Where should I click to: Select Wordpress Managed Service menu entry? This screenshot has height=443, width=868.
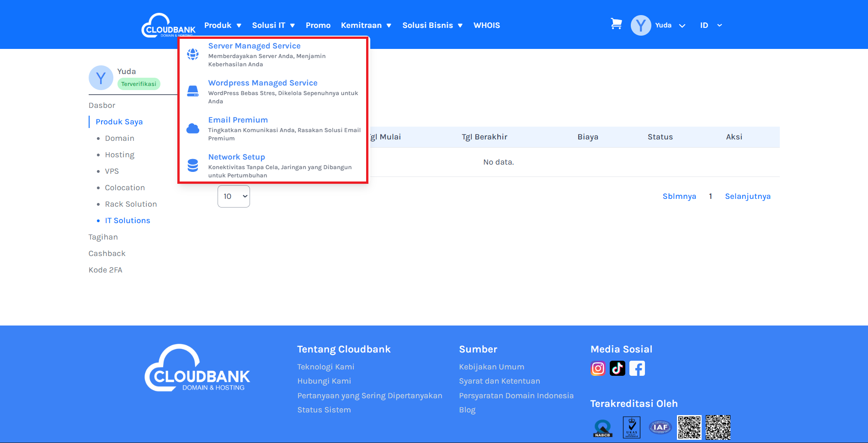[263, 83]
